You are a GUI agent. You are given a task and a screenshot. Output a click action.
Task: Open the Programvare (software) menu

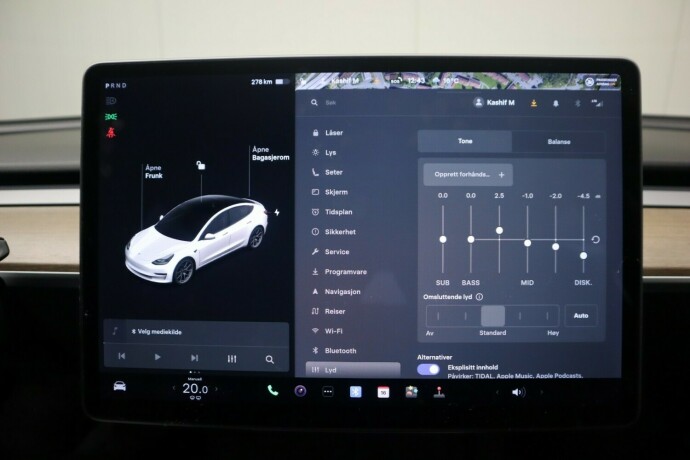coord(339,272)
